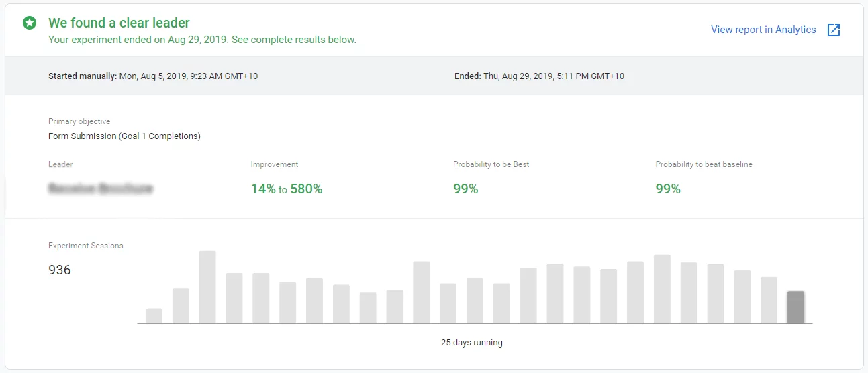Click the Primary objective label
Image resolution: width=868 pixels, height=373 pixels.
coord(79,121)
